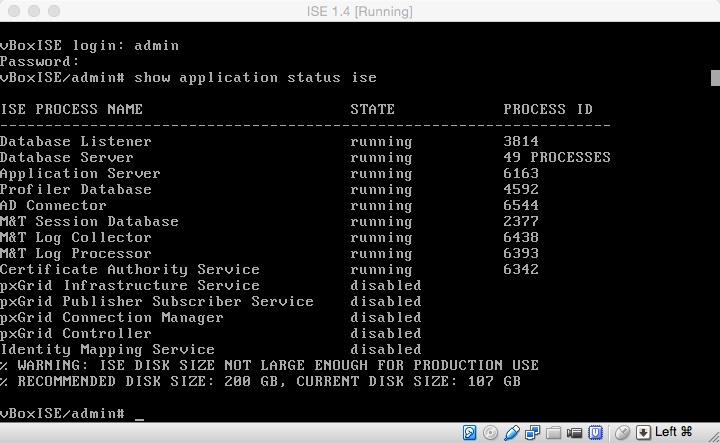Click the Password: prompt line
Screen dimensions: 720x443
(40, 61)
